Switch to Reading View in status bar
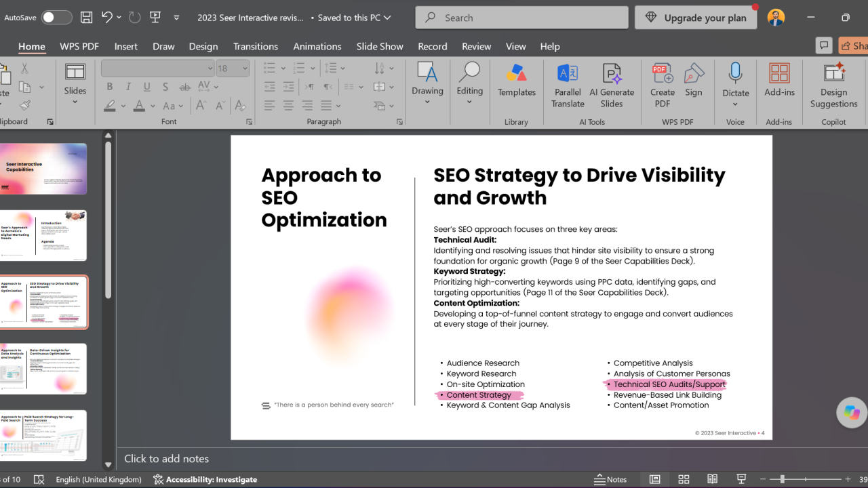Viewport: 868px width, 488px height. 713,479
